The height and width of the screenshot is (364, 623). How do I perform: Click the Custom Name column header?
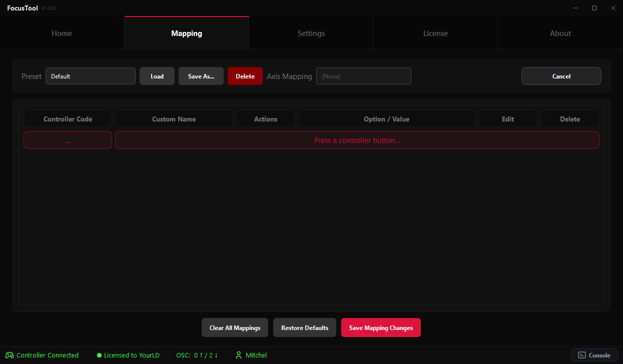click(x=174, y=119)
